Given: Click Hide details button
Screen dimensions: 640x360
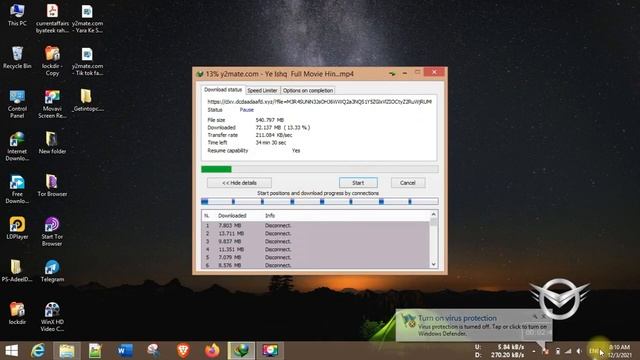Looking at the screenshot, I should tap(239, 183).
